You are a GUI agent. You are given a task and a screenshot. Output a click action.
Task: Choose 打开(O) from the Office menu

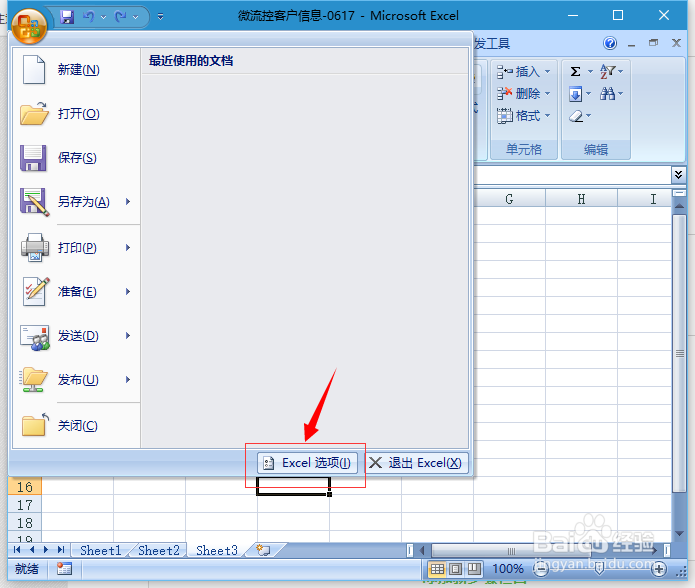(x=76, y=113)
